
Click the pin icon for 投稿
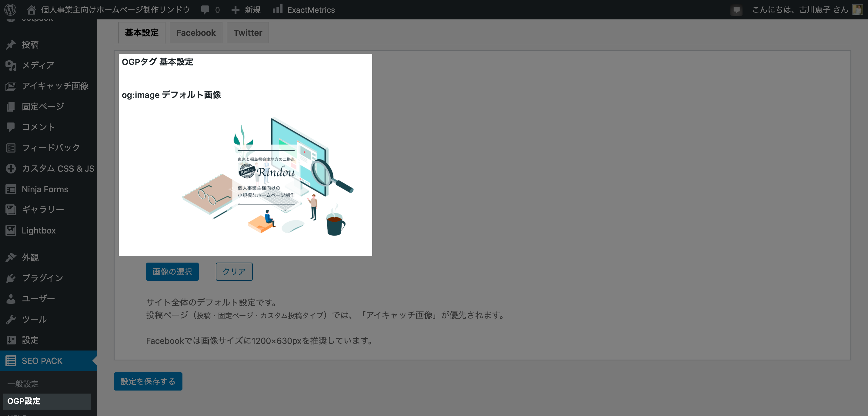point(11,45)
